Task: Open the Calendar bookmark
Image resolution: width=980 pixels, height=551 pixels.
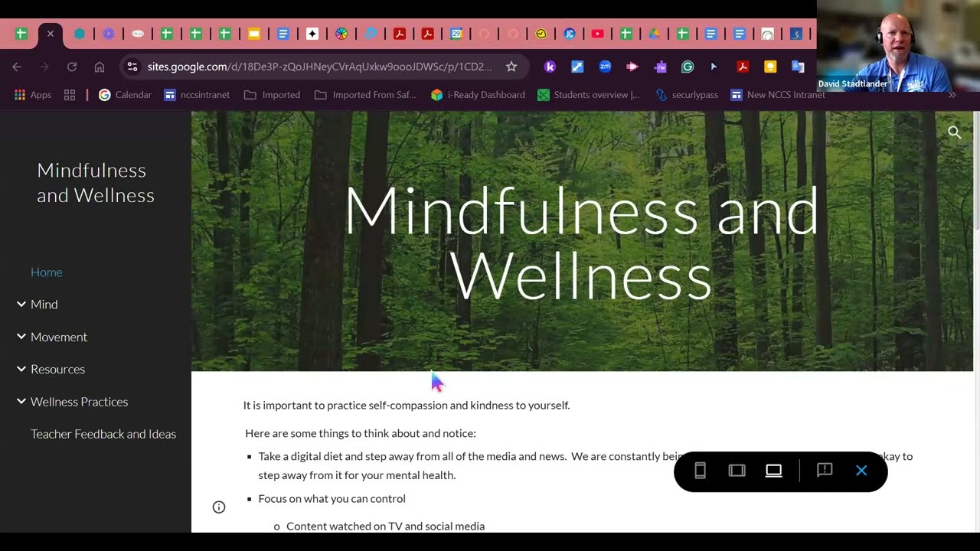Action: 125,95
